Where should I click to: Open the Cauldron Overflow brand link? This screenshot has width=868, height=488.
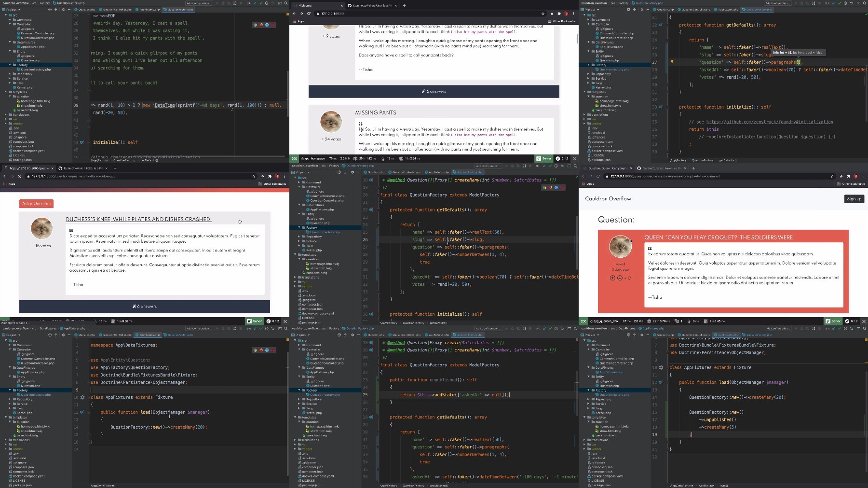coord(608,198)
